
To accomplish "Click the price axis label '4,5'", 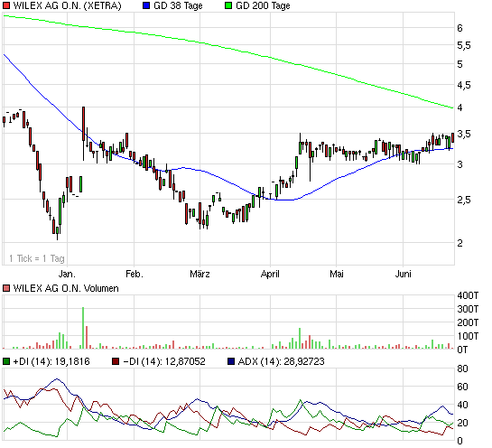I will pos(464,85).
